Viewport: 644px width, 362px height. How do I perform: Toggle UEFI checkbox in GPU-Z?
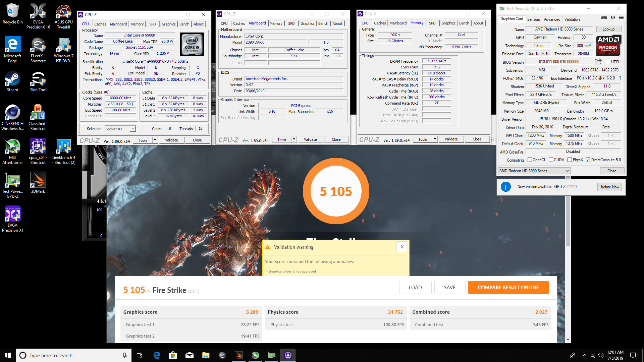click(x=608, y=62)
